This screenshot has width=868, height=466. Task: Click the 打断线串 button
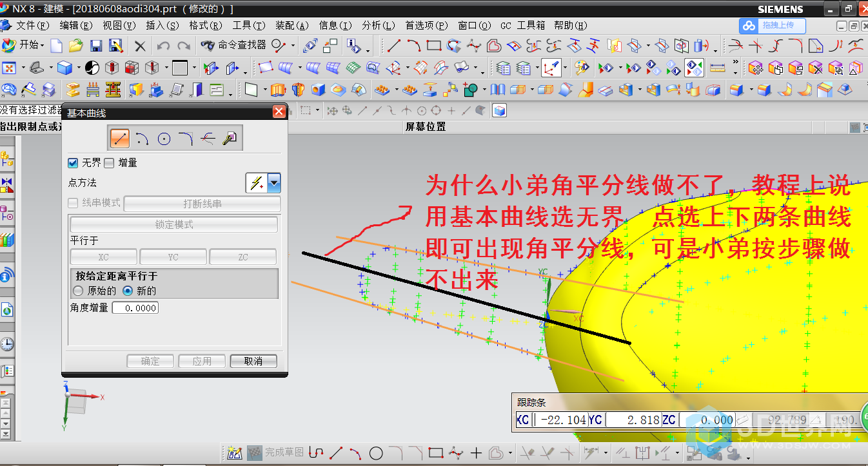202,204
